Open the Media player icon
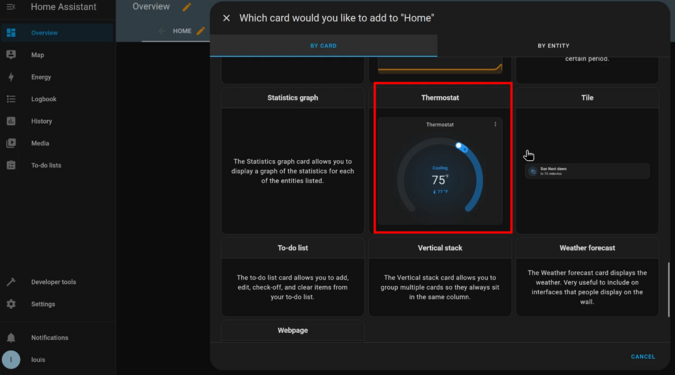Screen dimensions: 675x375 (x=11, y=143)
